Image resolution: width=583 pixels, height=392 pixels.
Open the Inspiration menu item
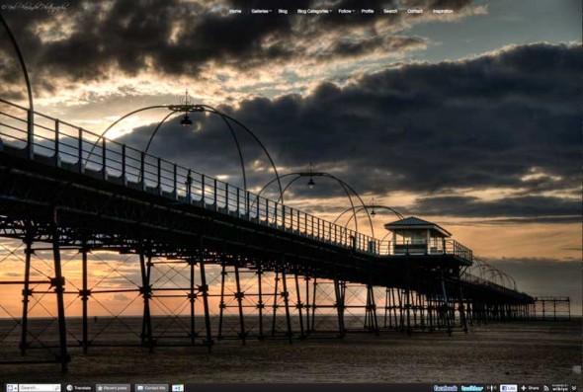(443, 11)
